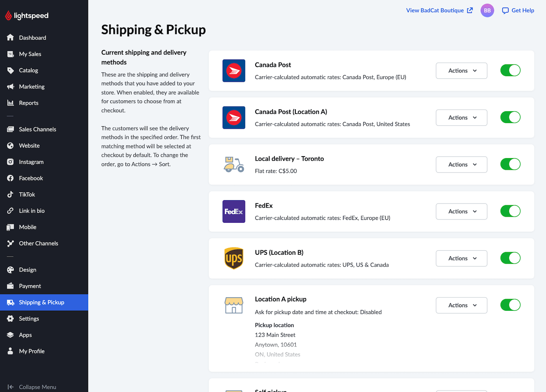Click the FedEx logo
546x392 pixels.
[234, 212]
